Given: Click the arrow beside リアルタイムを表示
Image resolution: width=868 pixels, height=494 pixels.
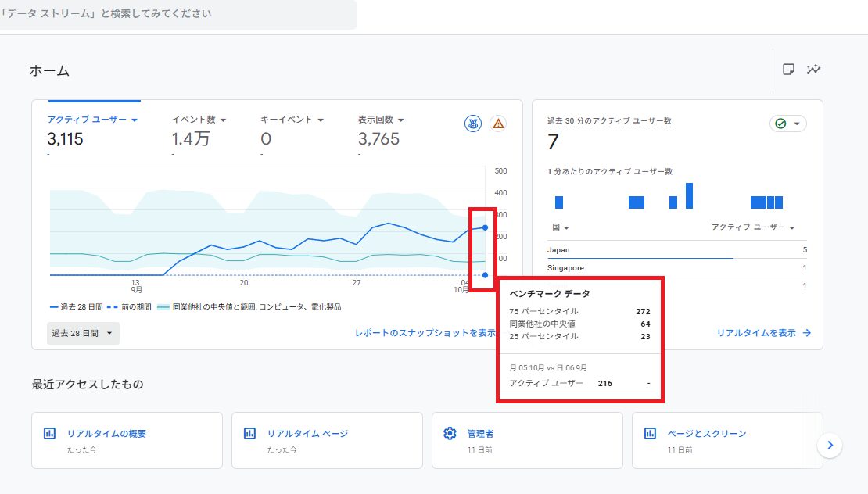Looking at the screenshot, I should pos(807,332).
